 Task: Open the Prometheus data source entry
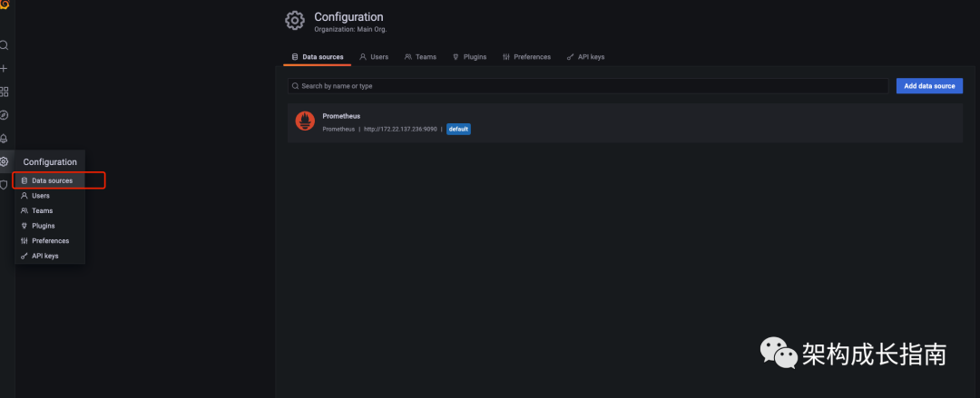click(x=341, y=116)
